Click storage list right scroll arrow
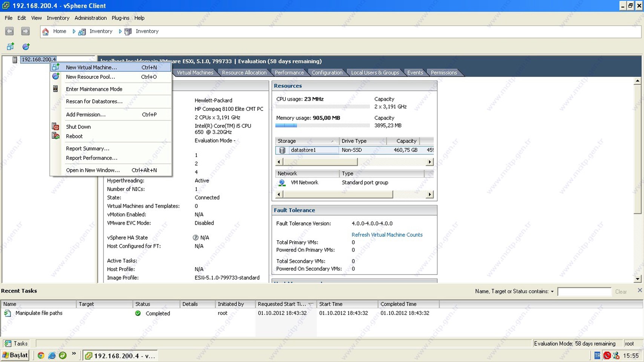The image size is (644, 362). 429,162
